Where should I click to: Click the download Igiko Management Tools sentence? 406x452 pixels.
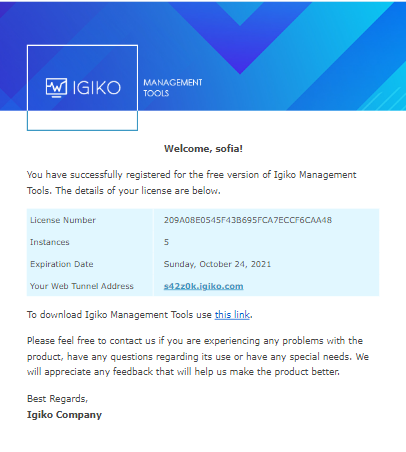click(x=140, y=315)
